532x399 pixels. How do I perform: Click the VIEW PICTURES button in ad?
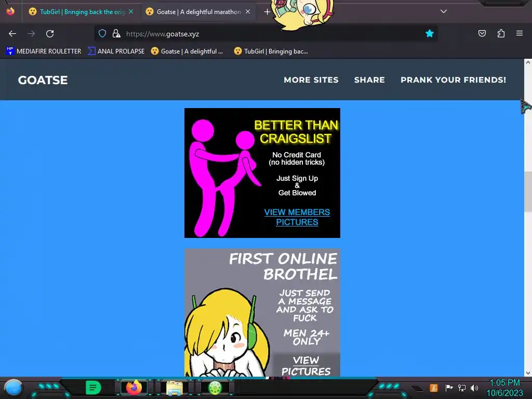(306, 365)
